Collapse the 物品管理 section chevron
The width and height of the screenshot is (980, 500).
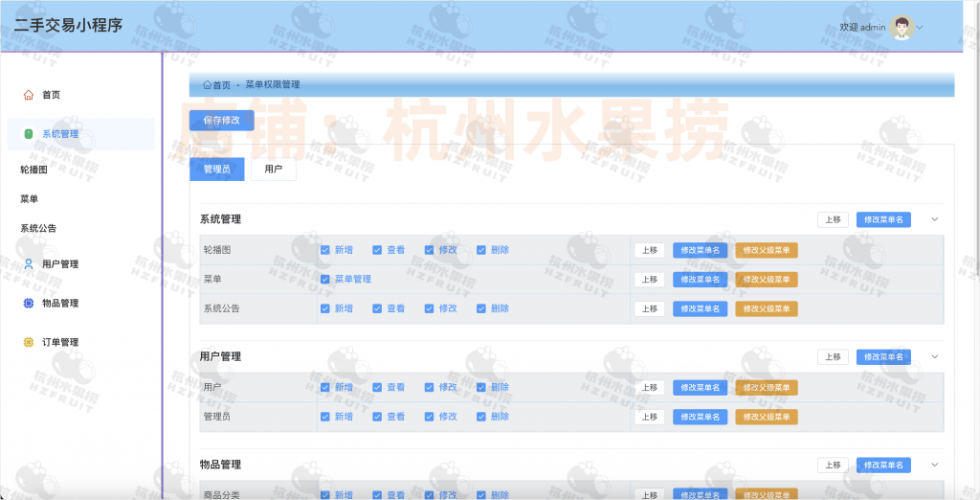pyautogui.click(x=935, y=465)
